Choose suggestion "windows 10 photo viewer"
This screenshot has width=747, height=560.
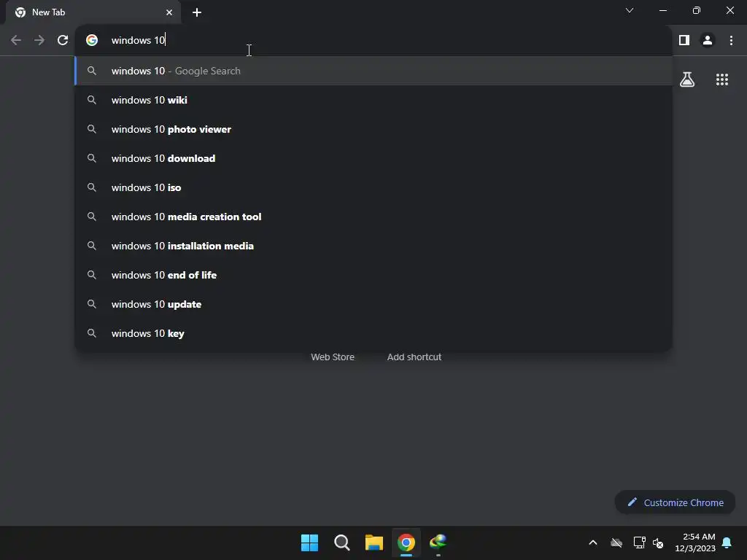[374, 129]
